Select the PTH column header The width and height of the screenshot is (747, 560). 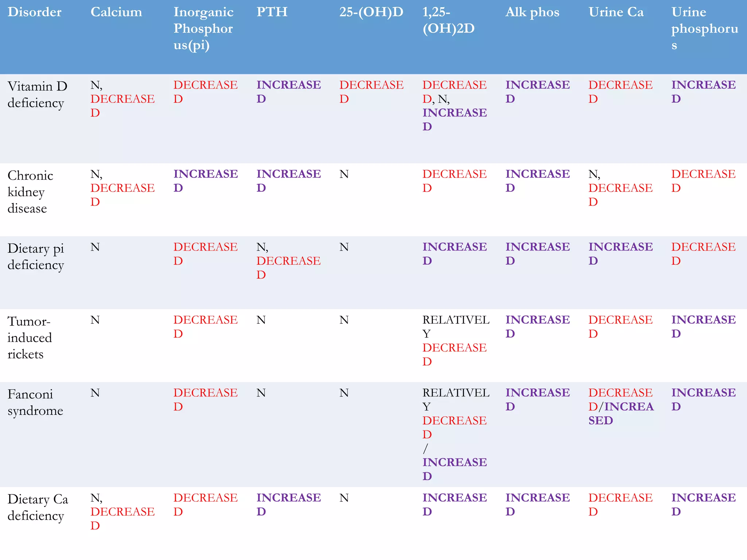(272, 12)
